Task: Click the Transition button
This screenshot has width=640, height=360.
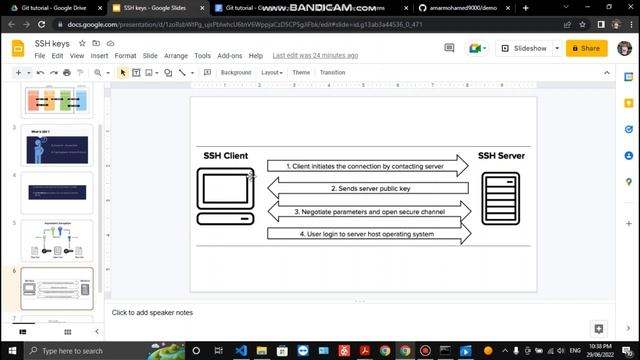Action: coord(332,73)
